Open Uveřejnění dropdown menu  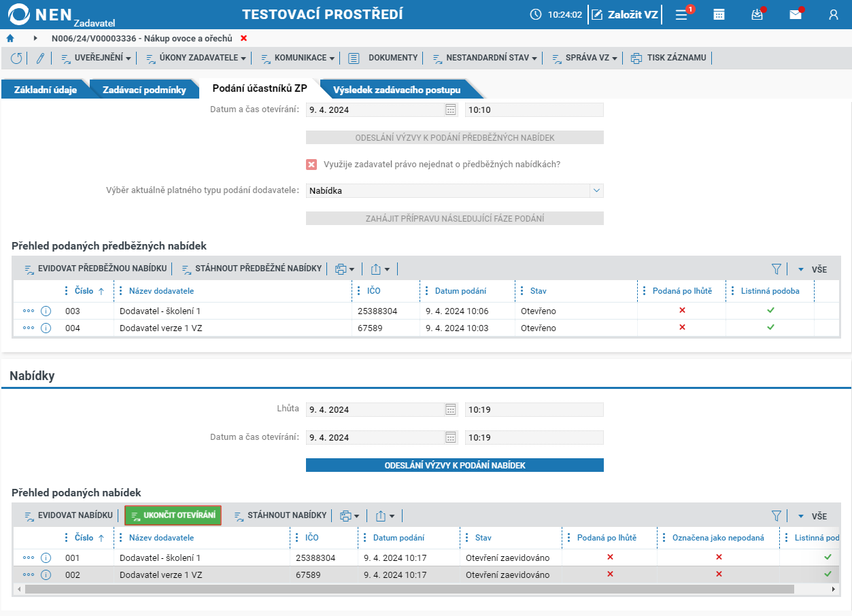(96, 58)
